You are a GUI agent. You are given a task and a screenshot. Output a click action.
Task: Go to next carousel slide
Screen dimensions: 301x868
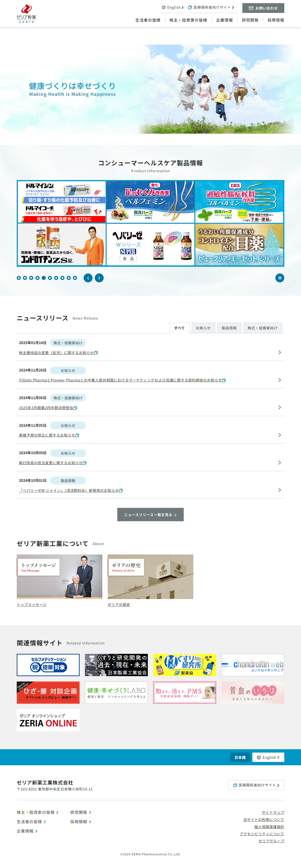click(99, 278)
